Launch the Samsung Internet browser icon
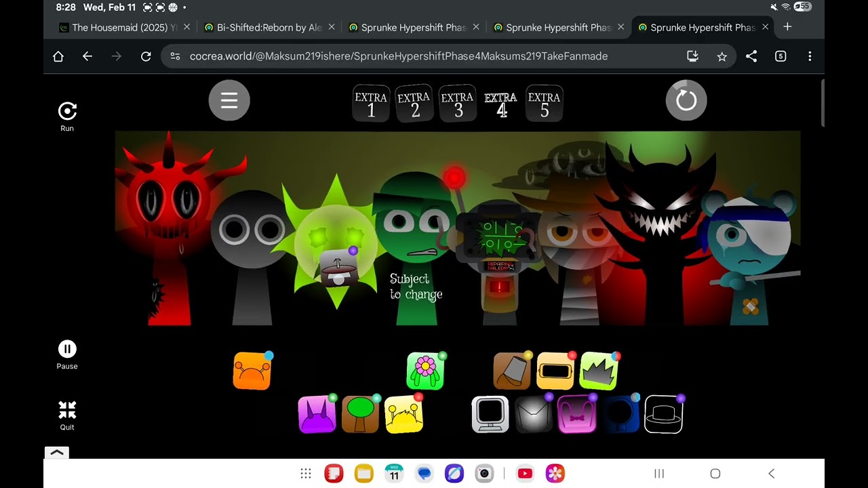This screenshot has height=488, width=868. 454,474
